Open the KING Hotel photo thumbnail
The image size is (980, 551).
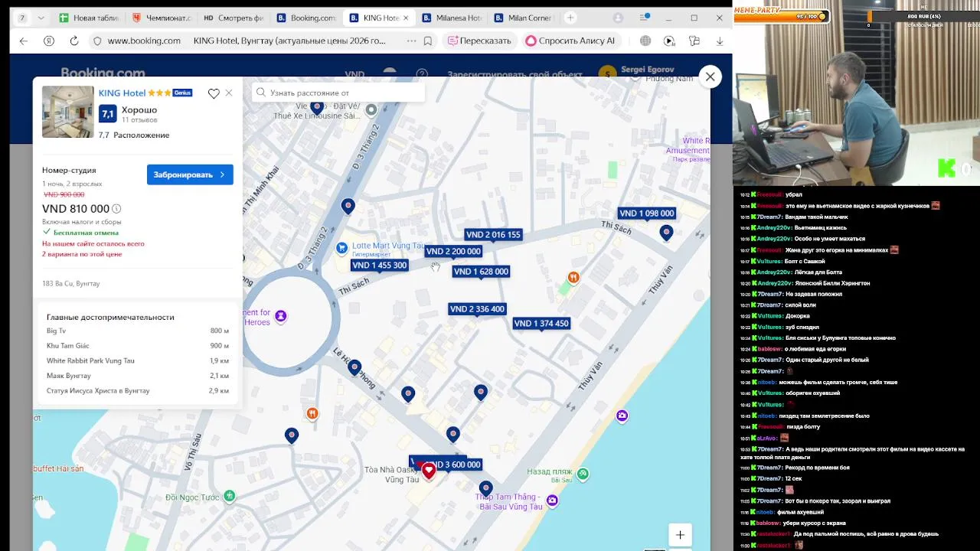pos(68,112)
